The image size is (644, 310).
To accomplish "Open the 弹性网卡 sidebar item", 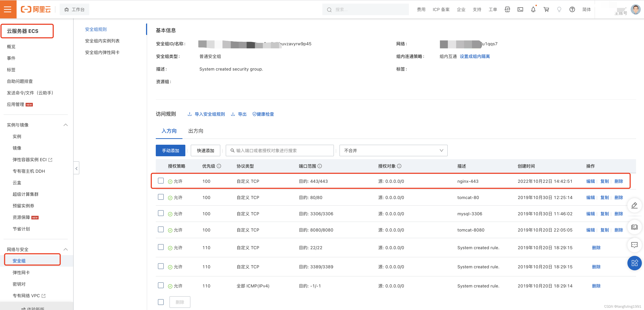I will [x=21, y=273].
